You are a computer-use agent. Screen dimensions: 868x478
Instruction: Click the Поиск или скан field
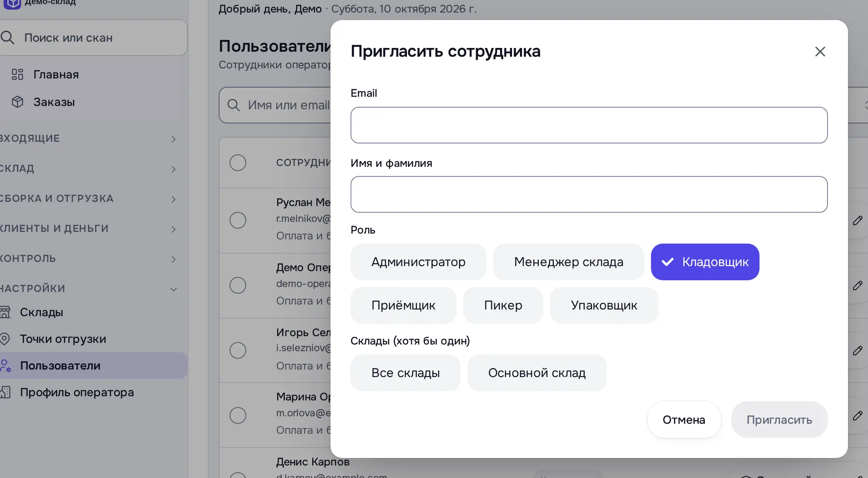pos(93,38)
